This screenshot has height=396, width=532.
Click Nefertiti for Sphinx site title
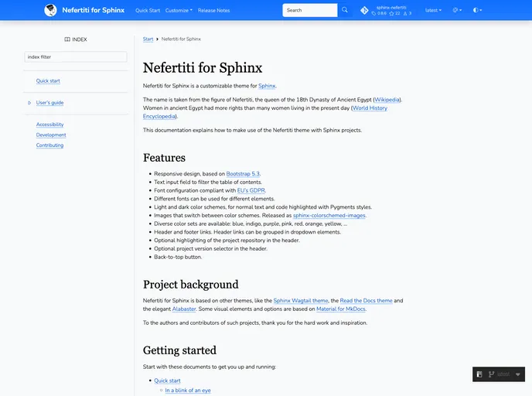94,10
